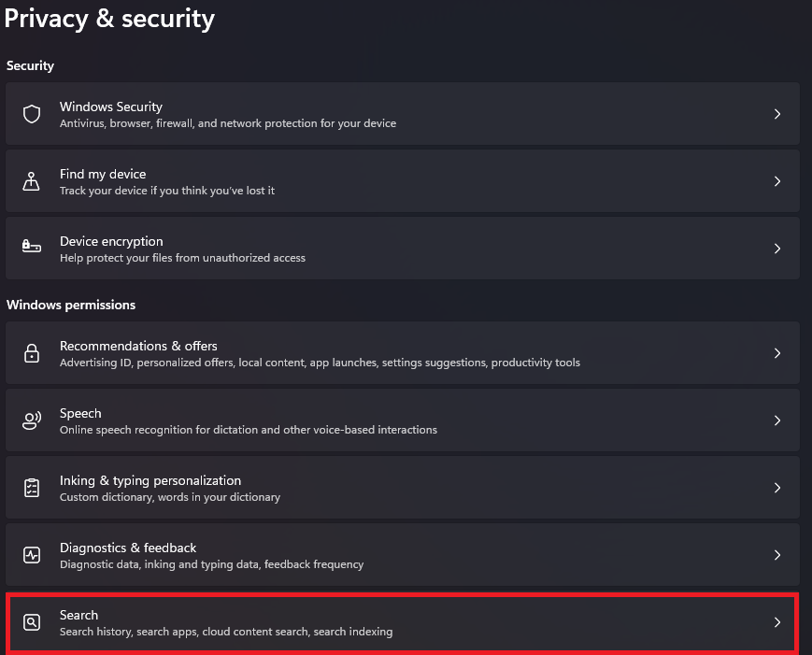
Task: Click the Search row's chevron arrow
Action: 777,622
